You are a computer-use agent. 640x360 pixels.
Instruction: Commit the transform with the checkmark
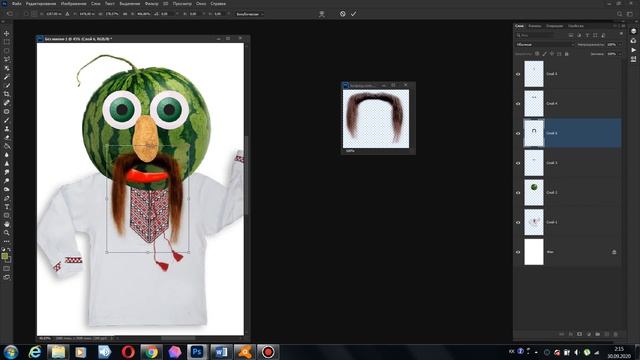(353, 14)
